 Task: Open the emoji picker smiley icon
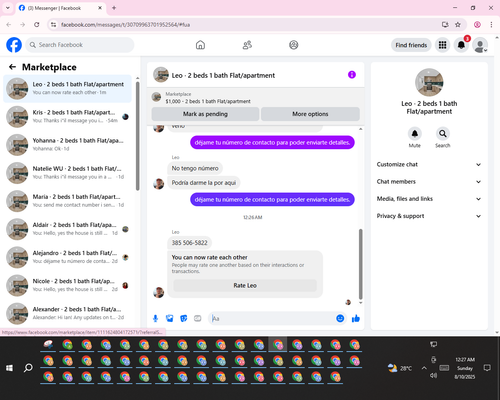pos(340,318)
